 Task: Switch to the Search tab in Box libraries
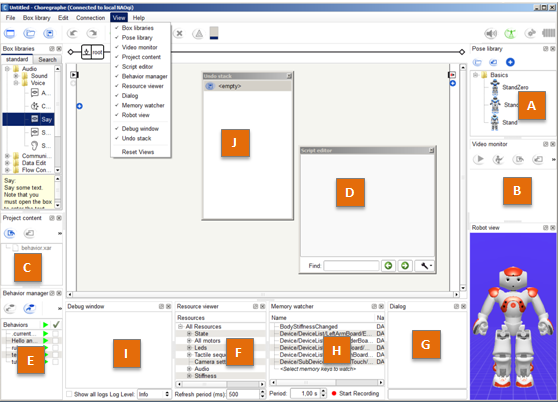tap(47, 59)
